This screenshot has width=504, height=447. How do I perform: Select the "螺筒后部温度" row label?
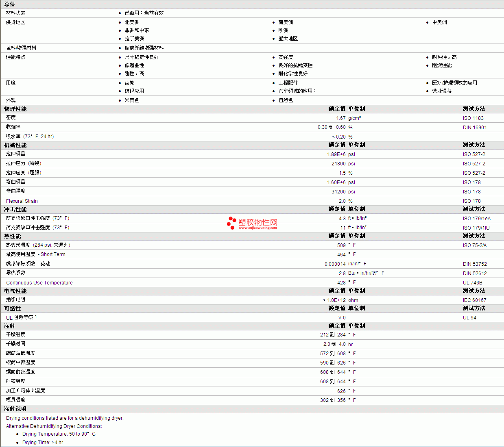[20, 353]
